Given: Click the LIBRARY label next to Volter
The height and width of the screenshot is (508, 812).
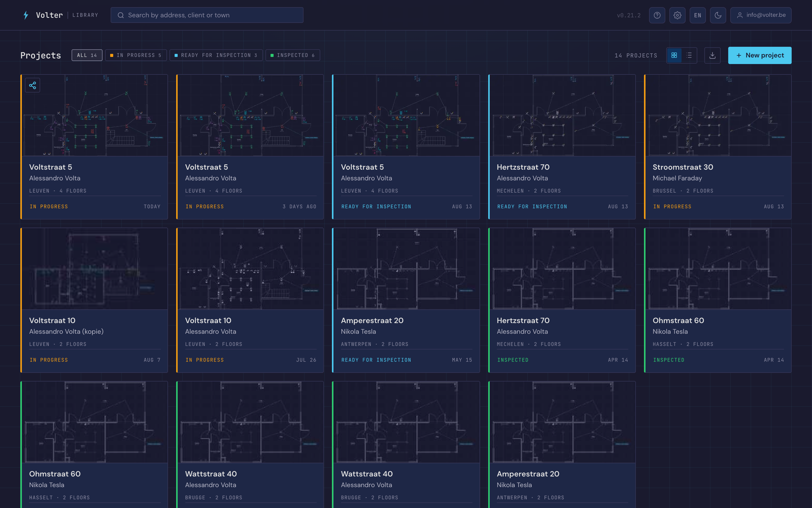Looking at the screenshot, I should click(85, 15).
